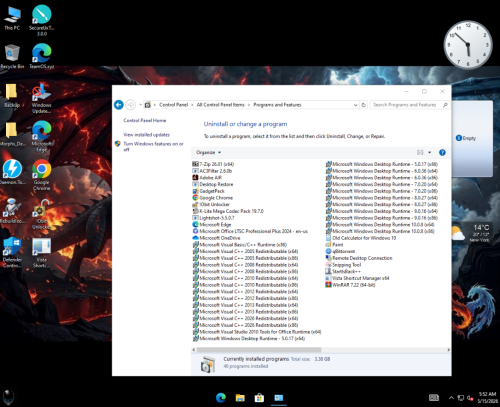Open File Explorer from the taskbar
500x407 pixels.
[240, 398]
